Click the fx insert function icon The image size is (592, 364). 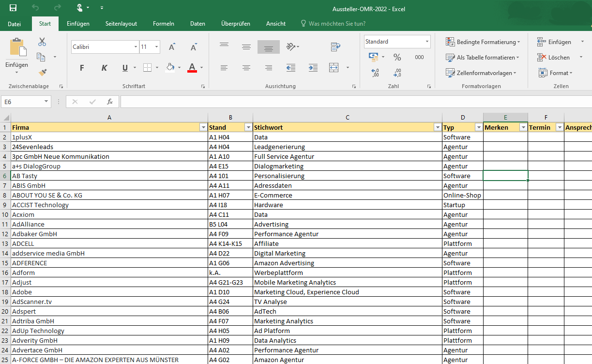click(x=110, y=102)
